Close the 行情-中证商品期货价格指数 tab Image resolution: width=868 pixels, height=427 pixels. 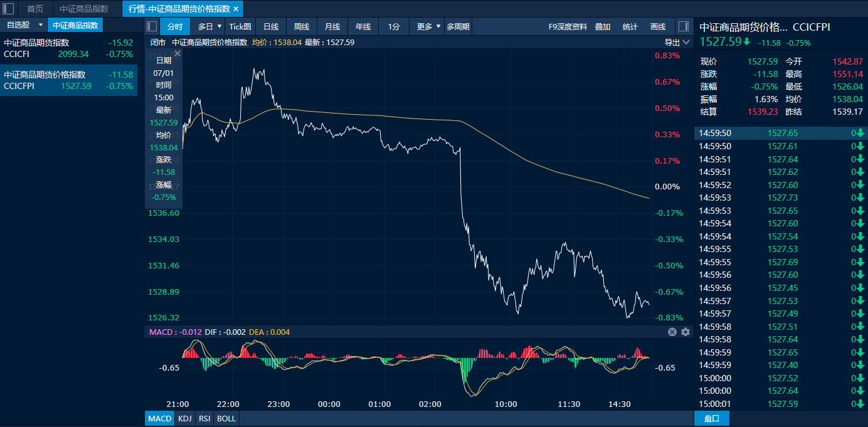(x=236, y=9)
